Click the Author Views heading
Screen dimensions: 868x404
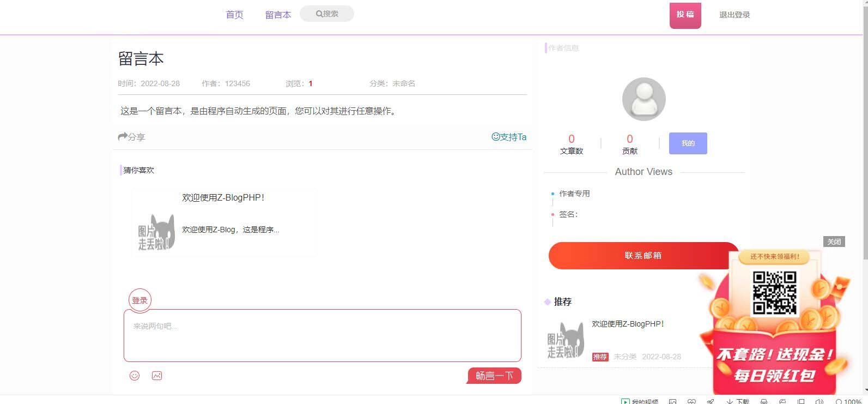(x=644, y=172)
